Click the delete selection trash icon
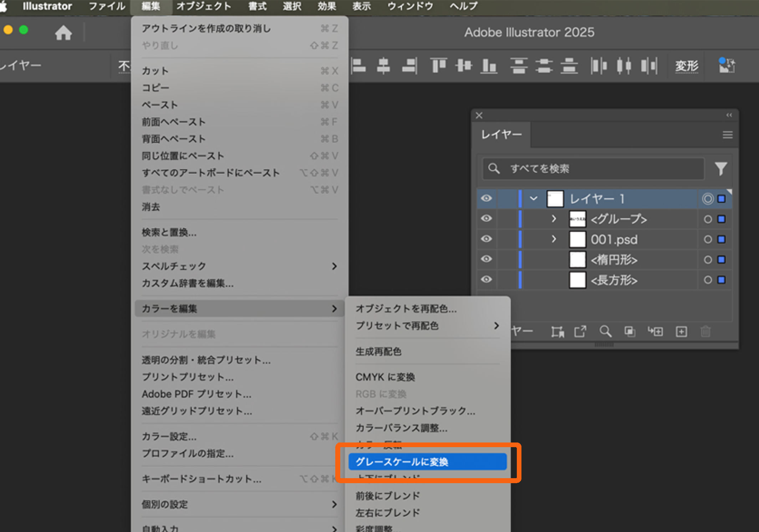The image size is (759, 532). coord(705,332)
